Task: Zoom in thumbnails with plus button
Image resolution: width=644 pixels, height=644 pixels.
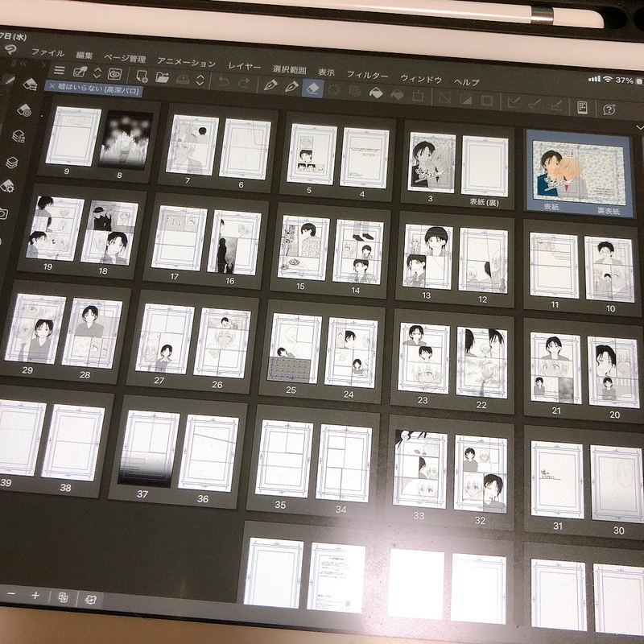Action: (x=35, y=596)
